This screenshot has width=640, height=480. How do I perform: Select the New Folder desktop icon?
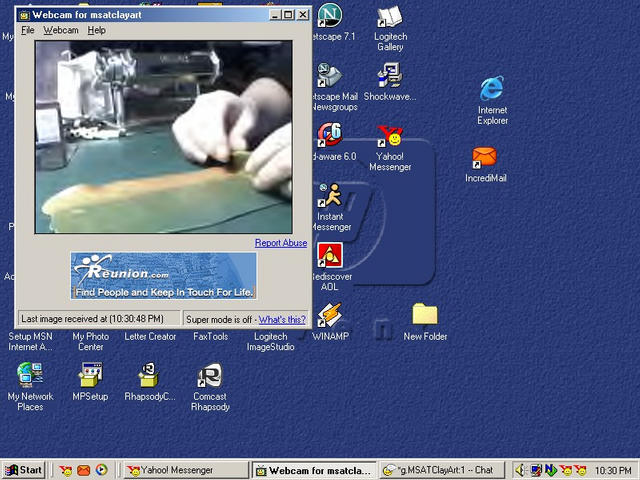pos(425,315)
